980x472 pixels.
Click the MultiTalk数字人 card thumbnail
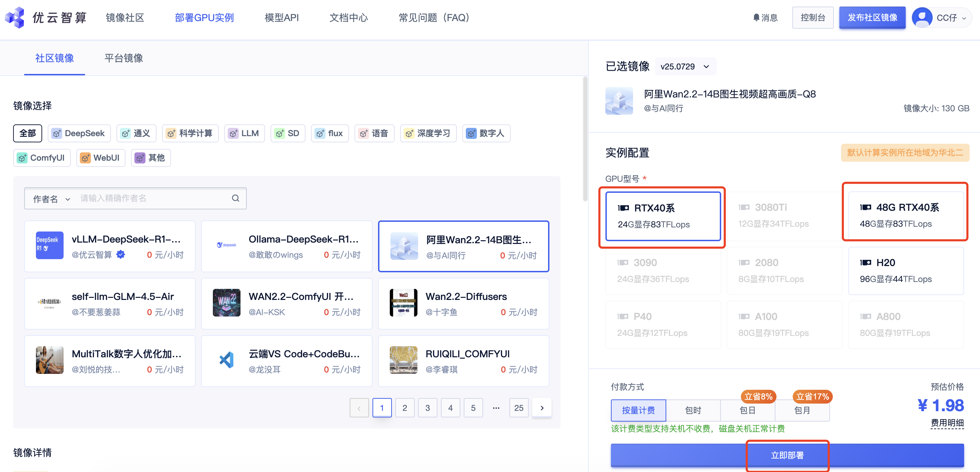(49, 360)
